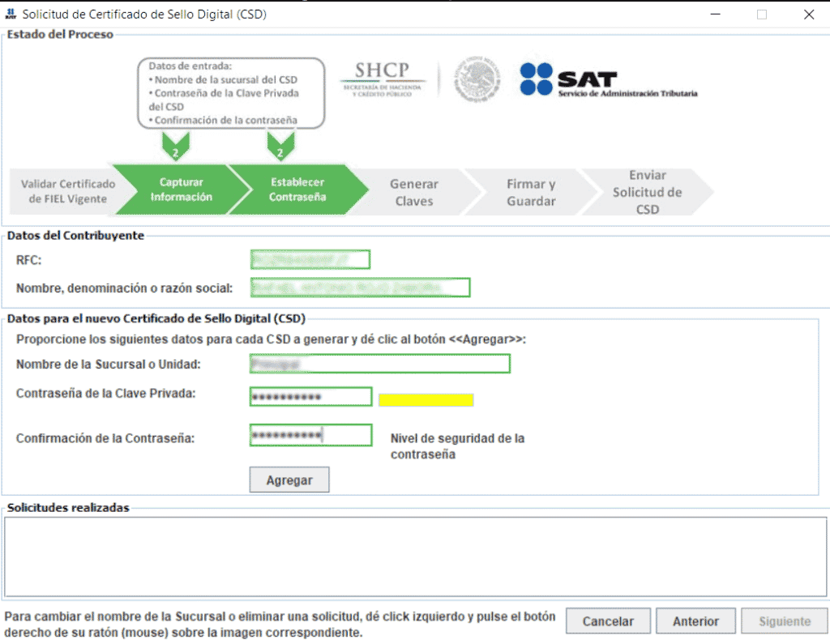Click the Nombre de la Sucursal field
The image size is (830, 644).
(379, 364)
